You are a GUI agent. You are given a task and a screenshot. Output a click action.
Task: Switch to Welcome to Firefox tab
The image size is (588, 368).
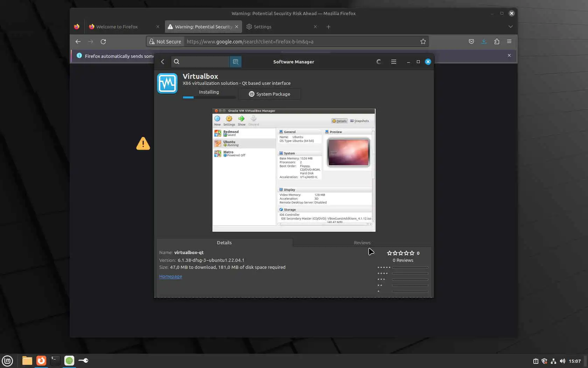pyautogui.click(x=121, y=27)
